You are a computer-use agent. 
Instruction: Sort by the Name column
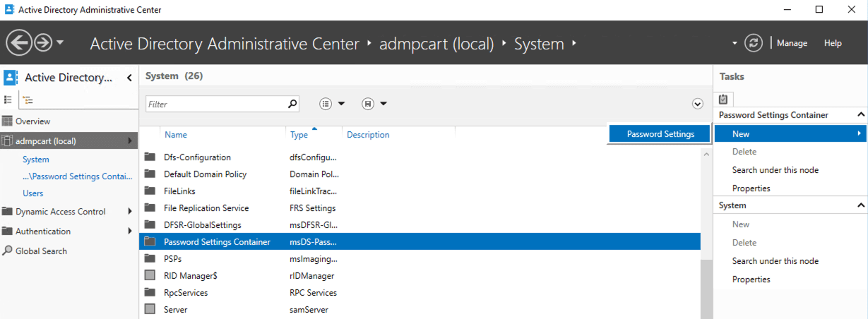(x=176, y=135)
